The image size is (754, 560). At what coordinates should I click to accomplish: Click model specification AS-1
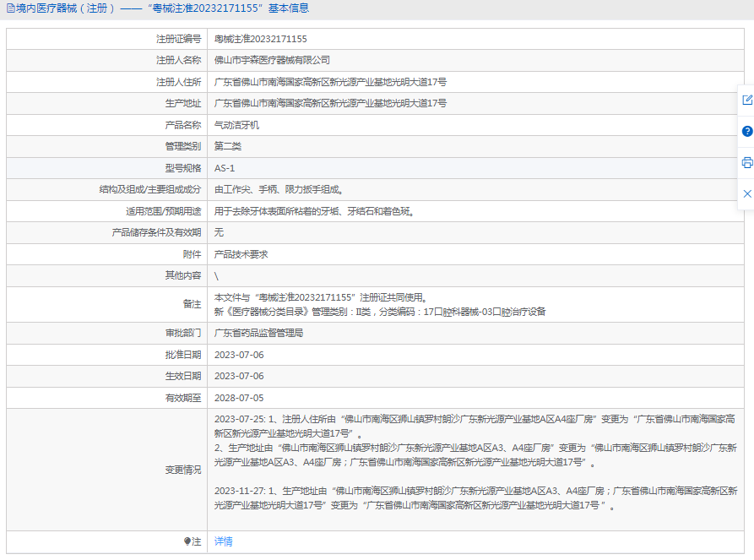pos(224,168)
